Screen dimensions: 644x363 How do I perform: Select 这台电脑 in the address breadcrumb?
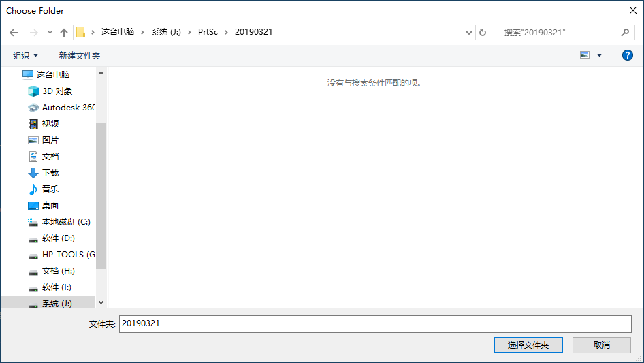[x=118, y=32]
